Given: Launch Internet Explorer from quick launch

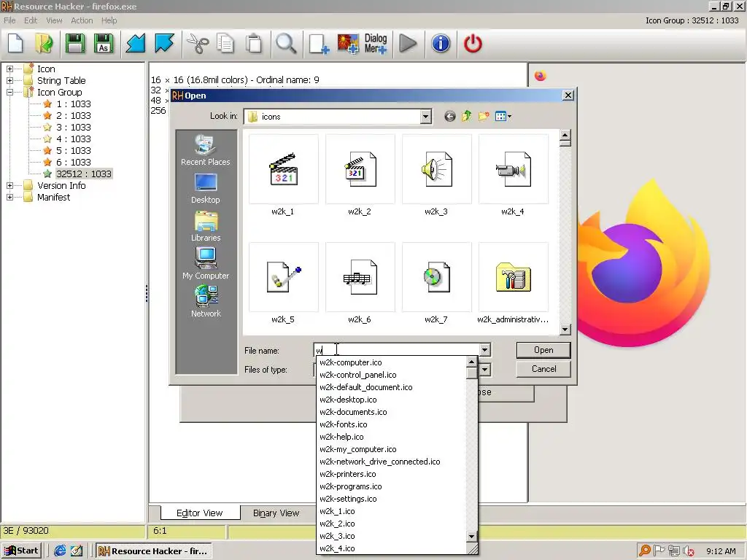Looking at the screenshot, I should pyautogui.click(x=60, y=551).
